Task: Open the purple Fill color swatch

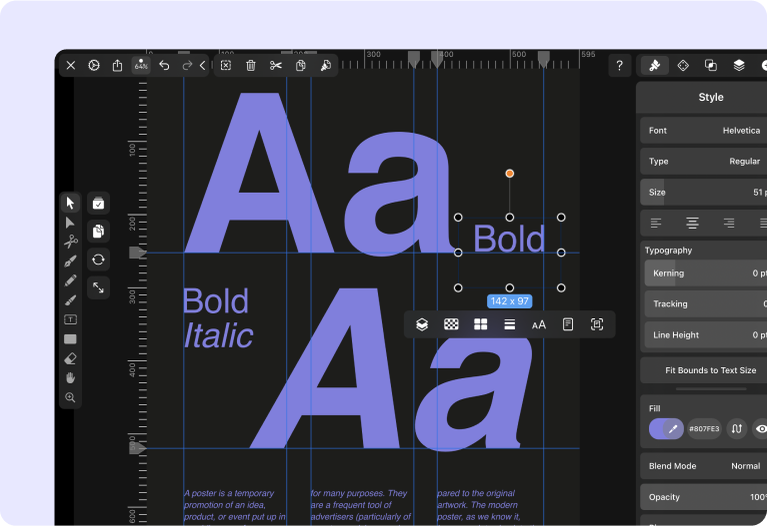Action: coord(666,429)
